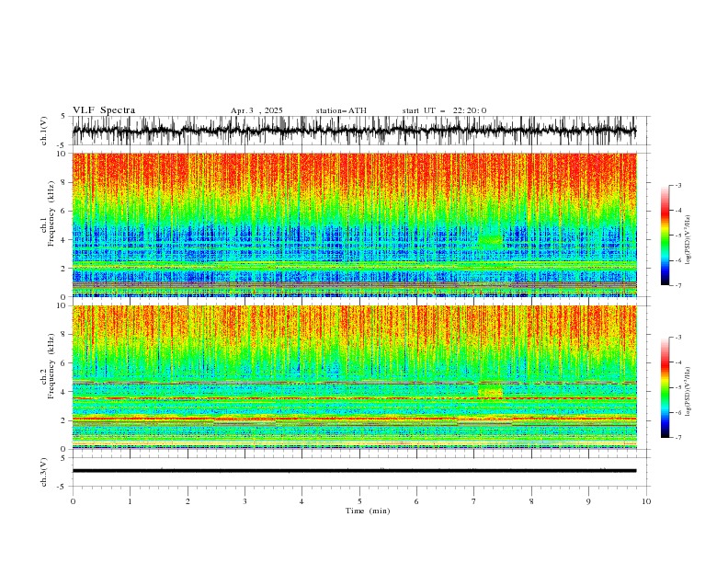This screenshot has height=563, width=728.
Task: Select the date "Apr. 3, 2025"
Action: 256,110
